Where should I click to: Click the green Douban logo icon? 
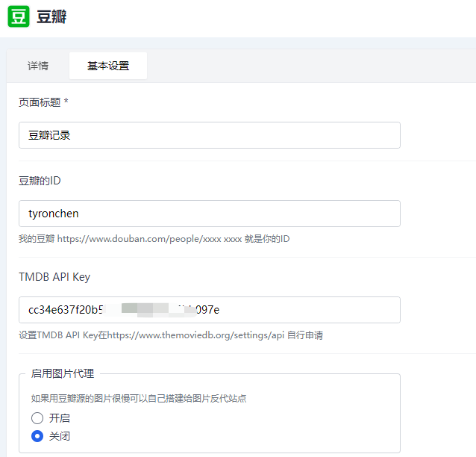[x=19, y=16]
